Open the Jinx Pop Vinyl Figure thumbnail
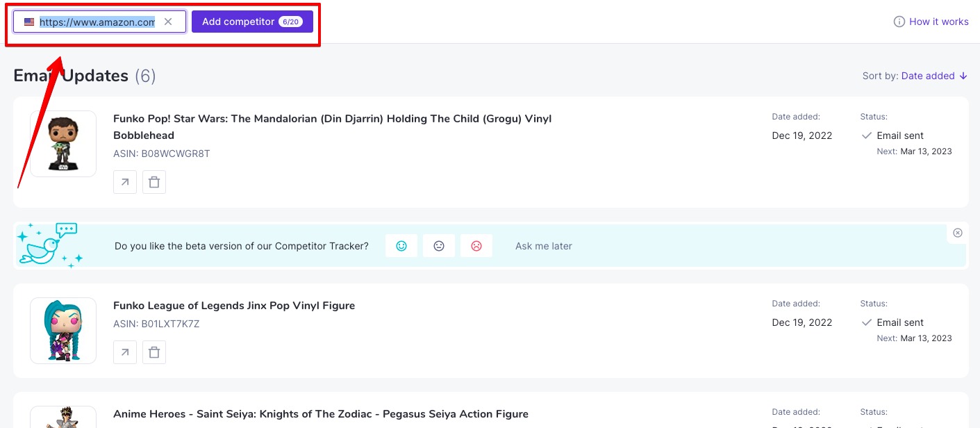The image size is (980, 428). pyautogui.click(x=63, y=331)
